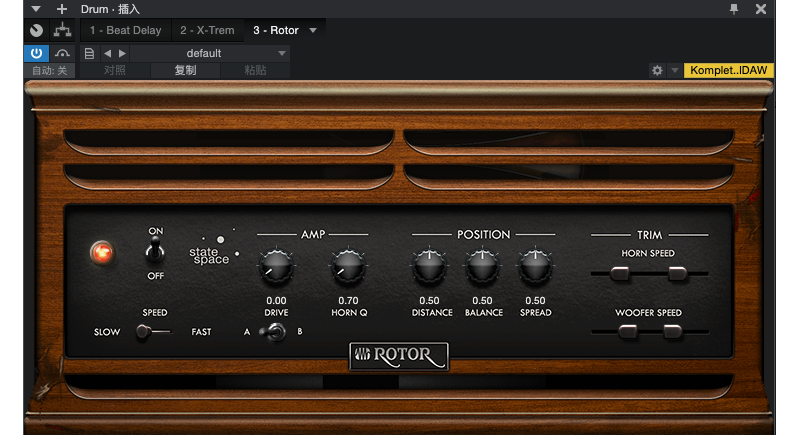Close the Drum insert window
This screenshot has height=435, width=800.
(761, 9)
